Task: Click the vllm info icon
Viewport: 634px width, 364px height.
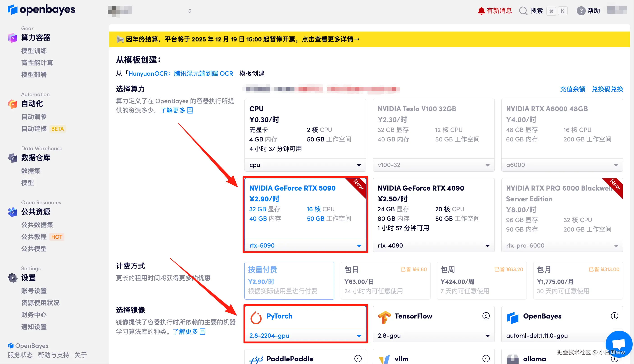Action: click(486, 359)
